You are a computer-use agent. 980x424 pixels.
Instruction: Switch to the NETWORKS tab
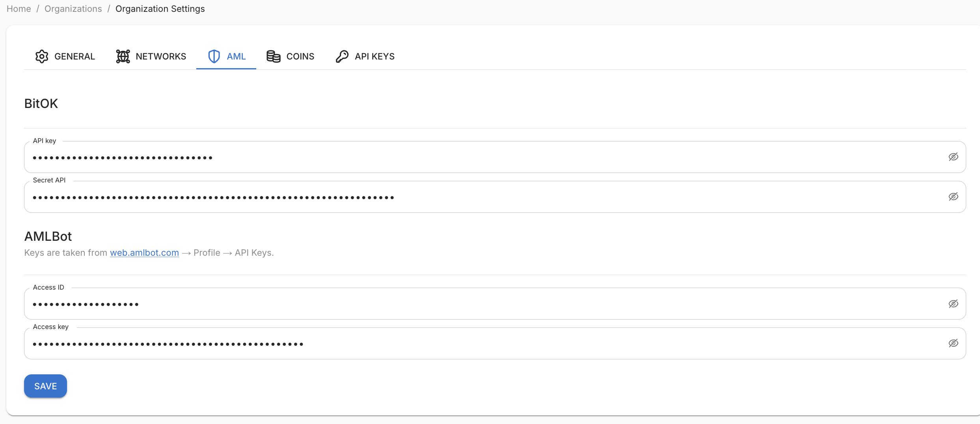[x=151, y=56]
